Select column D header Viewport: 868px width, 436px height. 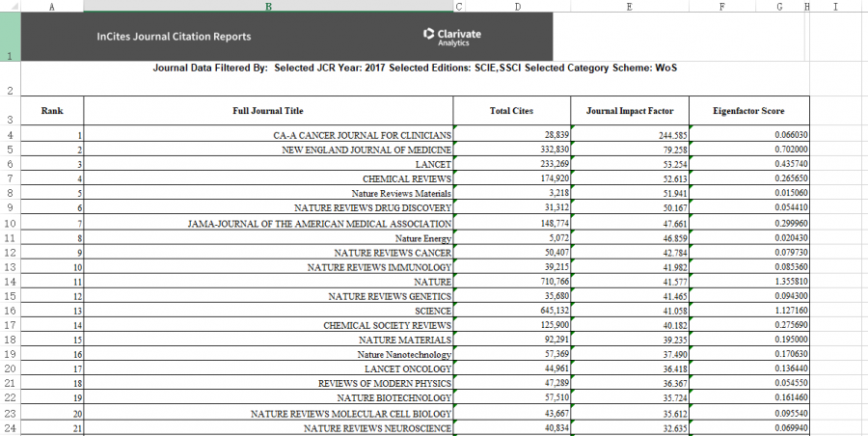[x=518, y=6]
